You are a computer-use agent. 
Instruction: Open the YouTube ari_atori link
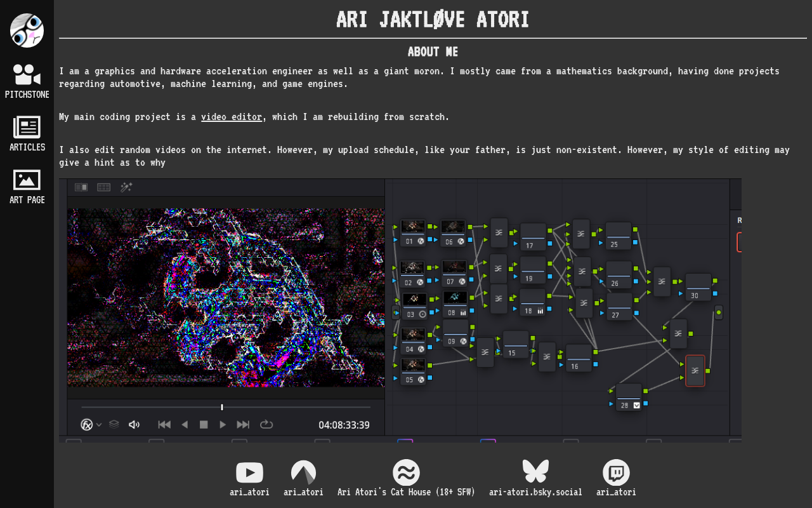(x=249, y=472)
